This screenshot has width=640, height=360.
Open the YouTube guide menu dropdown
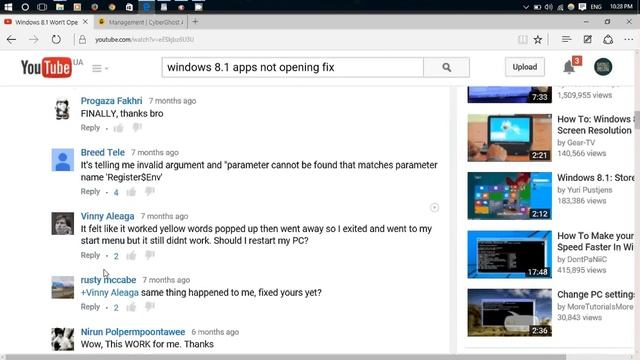coord(100,68)
